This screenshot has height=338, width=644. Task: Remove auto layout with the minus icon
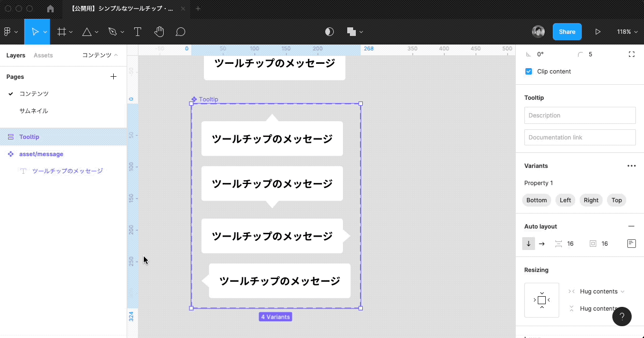[632, 226]
